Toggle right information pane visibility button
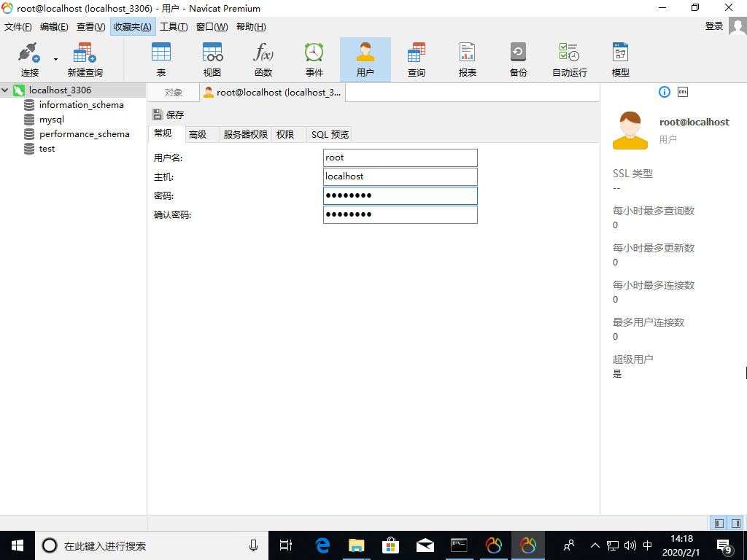The width and height of the screenshot is (747, 560). coord(735,524)
